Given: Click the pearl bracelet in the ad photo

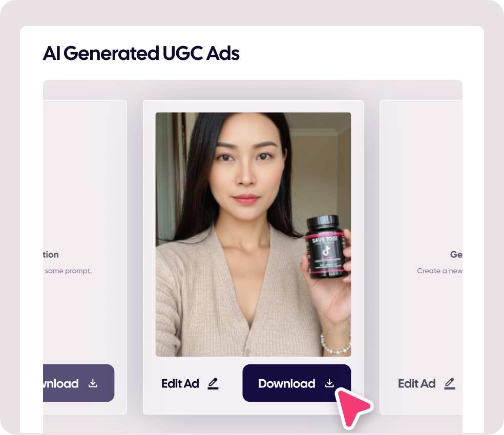Looking at the screenshot, I should tap(335, 345).
